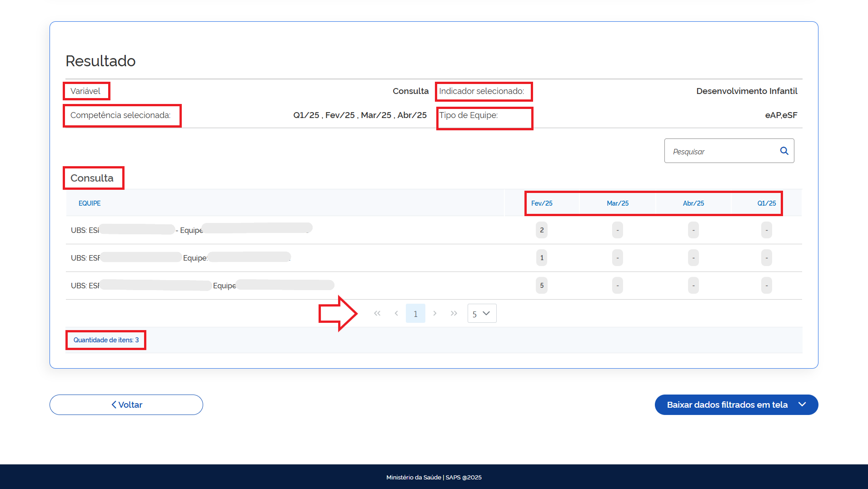
Task: Sort by the Fev/25 column header
Action: coord(542,203)
